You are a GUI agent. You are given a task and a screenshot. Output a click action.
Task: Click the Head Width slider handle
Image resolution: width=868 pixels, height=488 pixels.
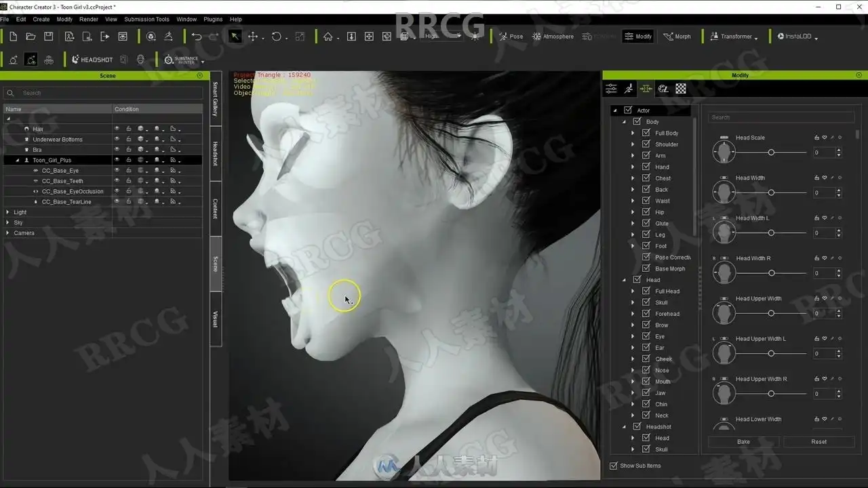(771, 192)
